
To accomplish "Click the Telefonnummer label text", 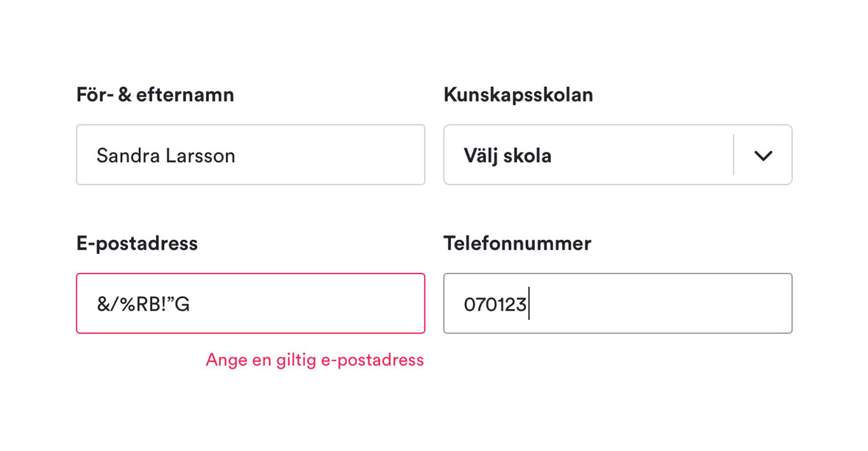I will point(517,244).
